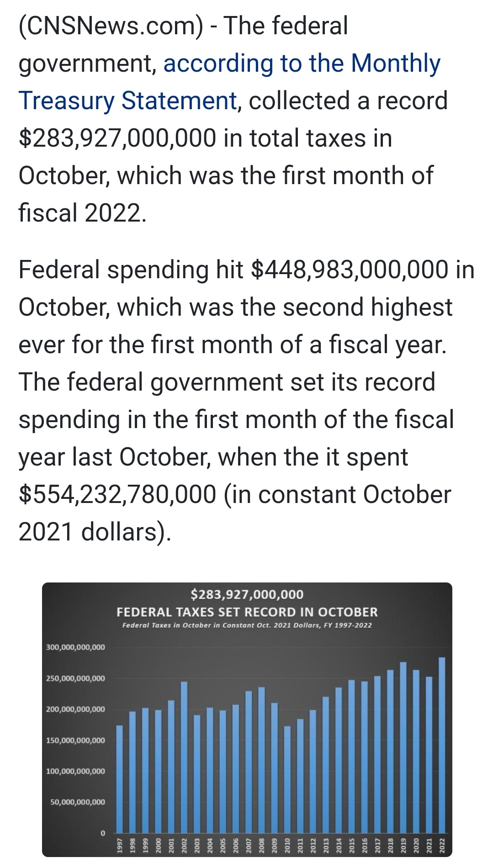This screenshot has height=868, width=493.
Task: Select the 2019 bar in the chart
Action: click(403, 747)
